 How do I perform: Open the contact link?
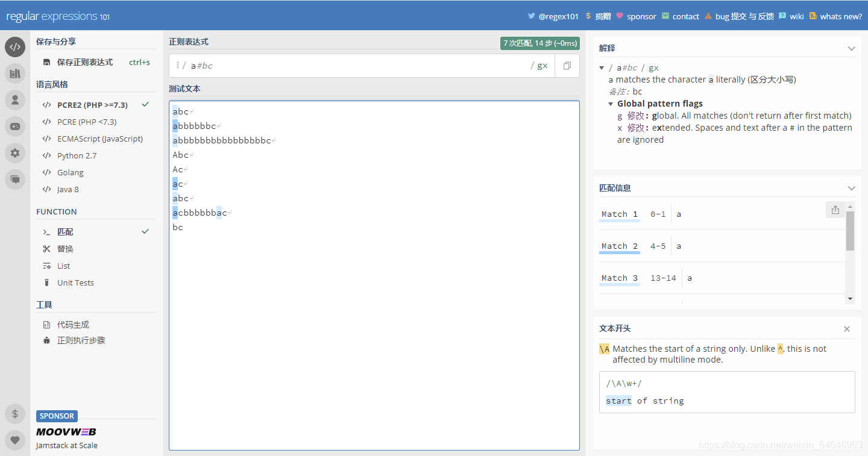[x=681, y=16]
